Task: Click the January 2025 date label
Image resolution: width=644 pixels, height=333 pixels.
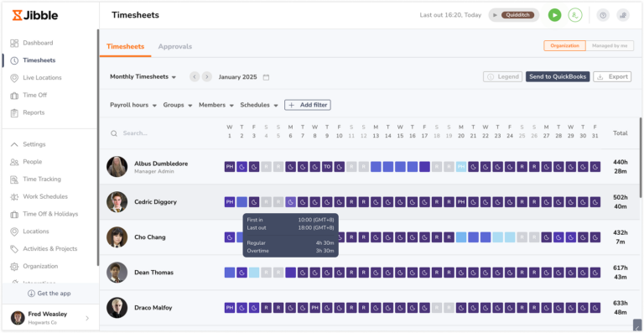Action: point(237,77)
